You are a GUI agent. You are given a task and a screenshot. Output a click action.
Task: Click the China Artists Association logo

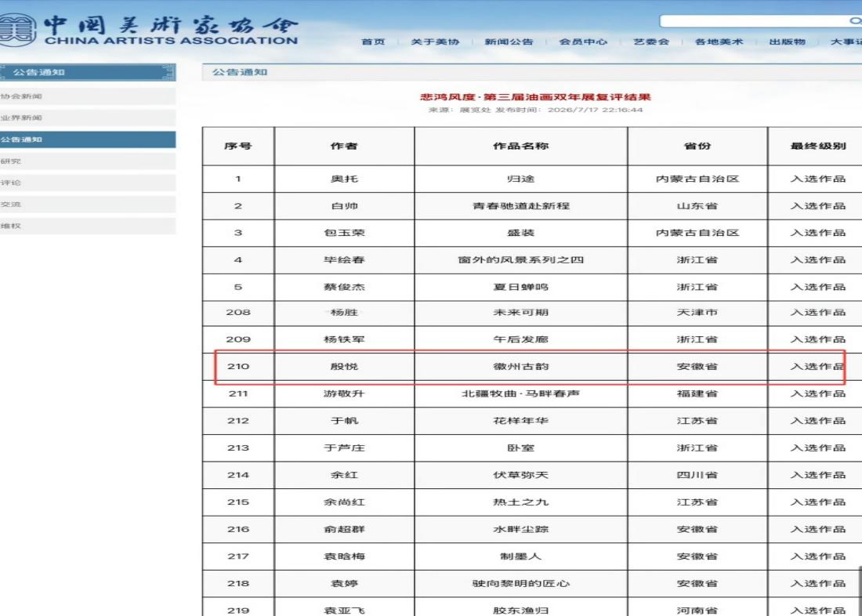click(148, 30)
